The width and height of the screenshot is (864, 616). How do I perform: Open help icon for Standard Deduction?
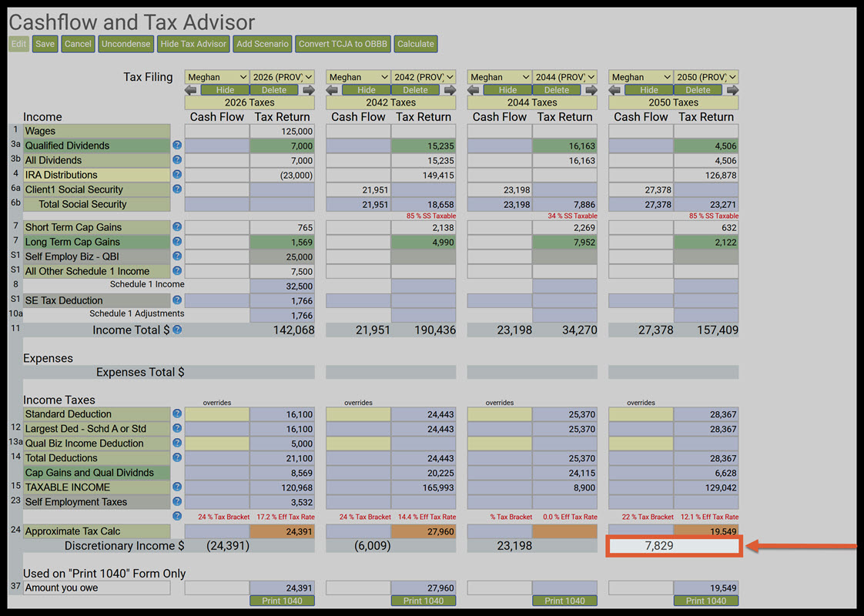click(177, 413)
